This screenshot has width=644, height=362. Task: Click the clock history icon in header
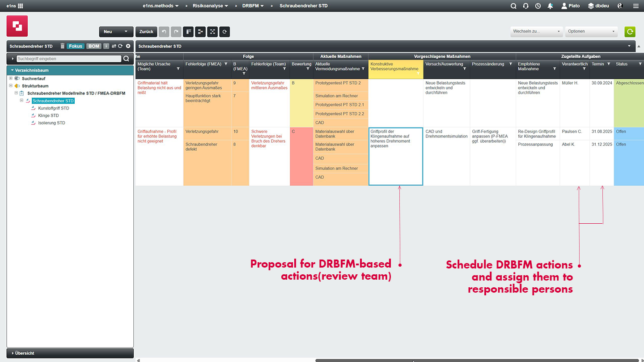point(538,6)
